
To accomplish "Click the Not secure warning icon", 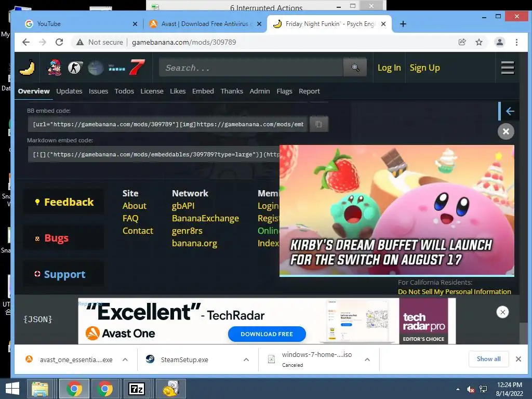I will (x=79, y=42).
